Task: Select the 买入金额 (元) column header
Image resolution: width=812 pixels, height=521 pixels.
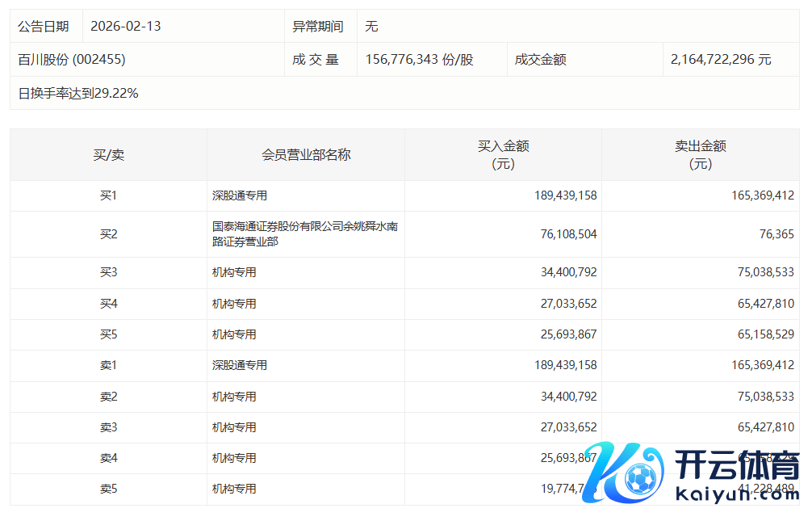Action: 503,155
